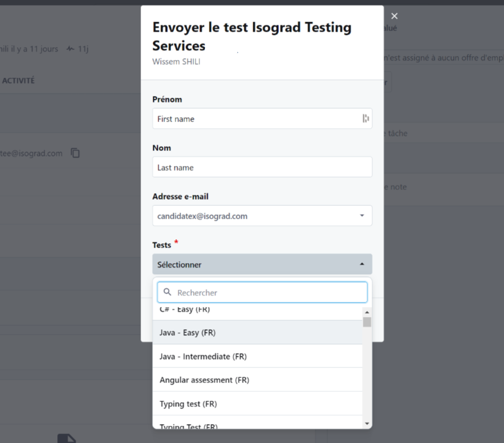Viewport: 504px width, 443px height.
Task: Click scrollbar down arrow in tests list
Action: click(367, 424)
